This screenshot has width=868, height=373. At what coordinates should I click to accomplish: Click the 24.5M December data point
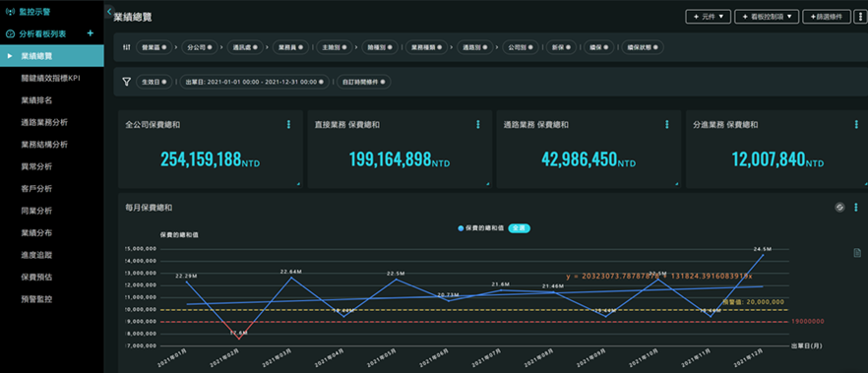click(x=764, y=255)
